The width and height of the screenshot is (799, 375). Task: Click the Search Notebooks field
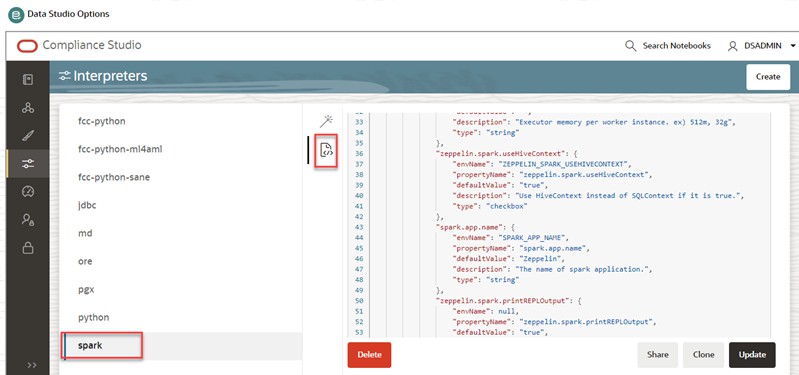coord(676,46)
